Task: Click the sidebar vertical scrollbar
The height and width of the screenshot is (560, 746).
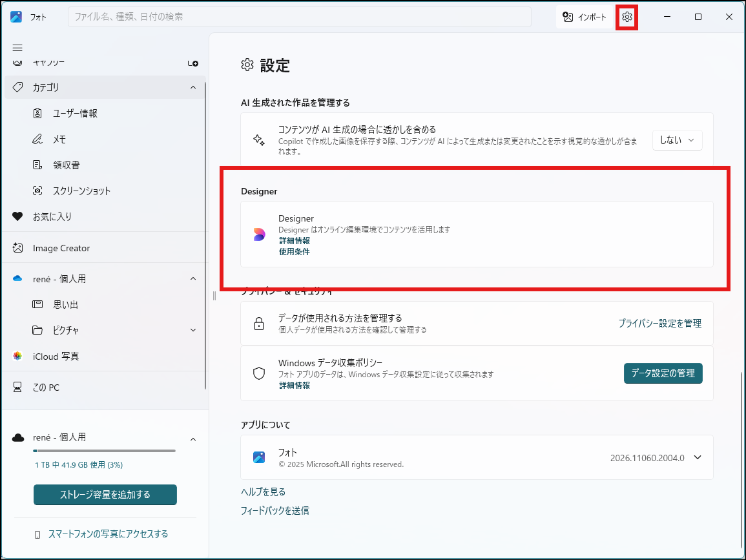Action: pyautogui.click(x=205, y=236)
